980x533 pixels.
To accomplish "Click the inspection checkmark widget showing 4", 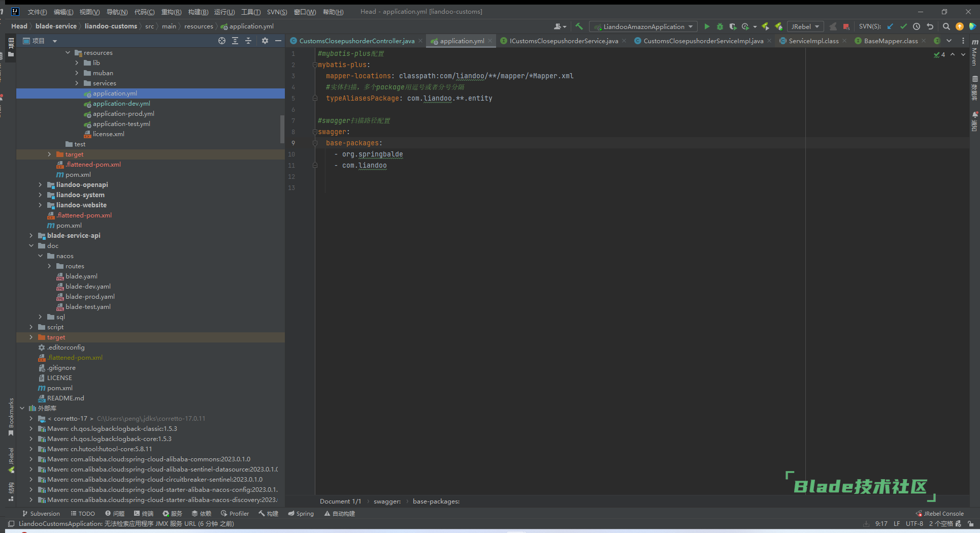I will [939, 54].
